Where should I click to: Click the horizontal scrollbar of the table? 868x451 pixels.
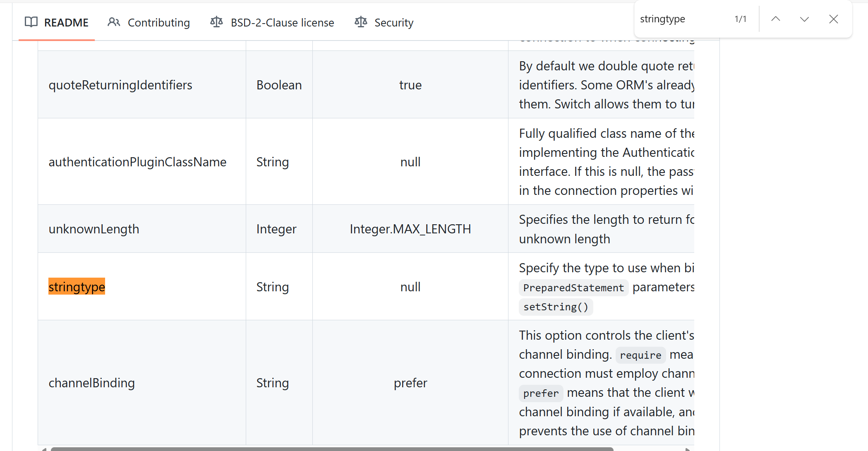(x=332, y=449)
